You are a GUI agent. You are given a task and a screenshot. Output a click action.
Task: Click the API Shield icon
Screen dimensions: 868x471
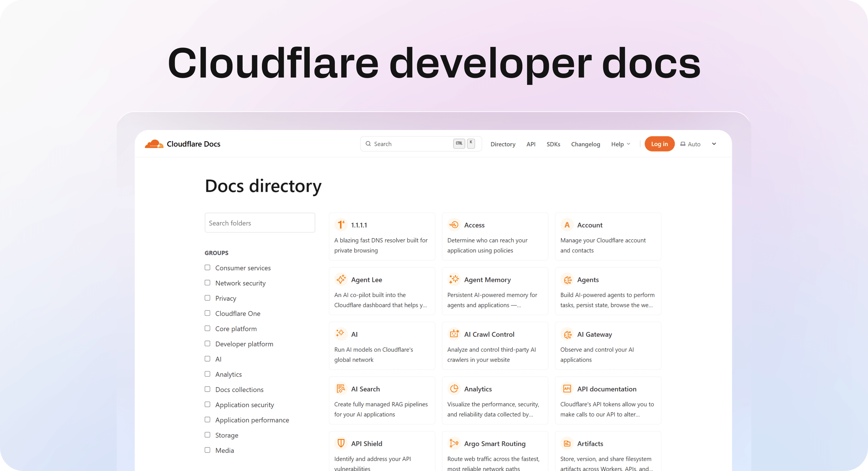pyautogui.click(x=341, y=443)
